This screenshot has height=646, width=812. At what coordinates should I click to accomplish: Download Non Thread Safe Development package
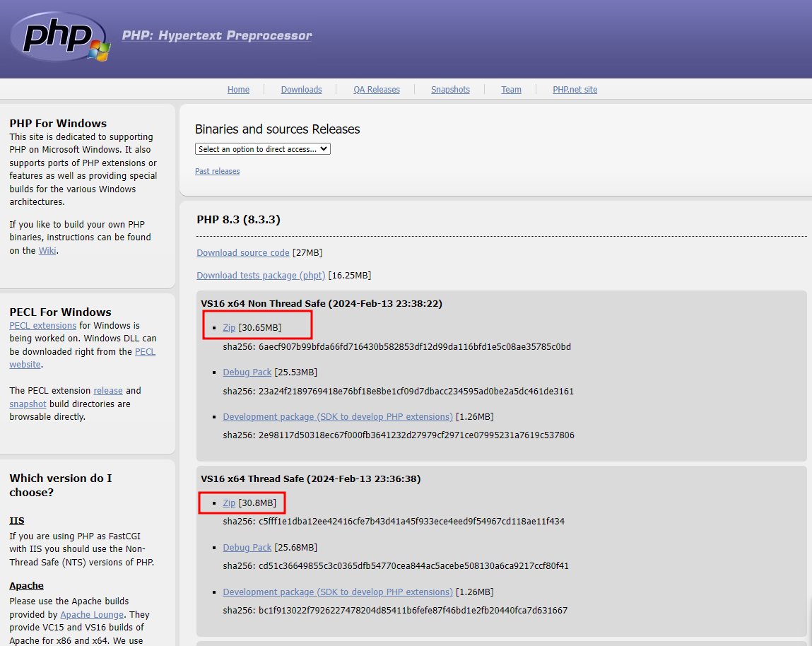(x=338, y=417)
